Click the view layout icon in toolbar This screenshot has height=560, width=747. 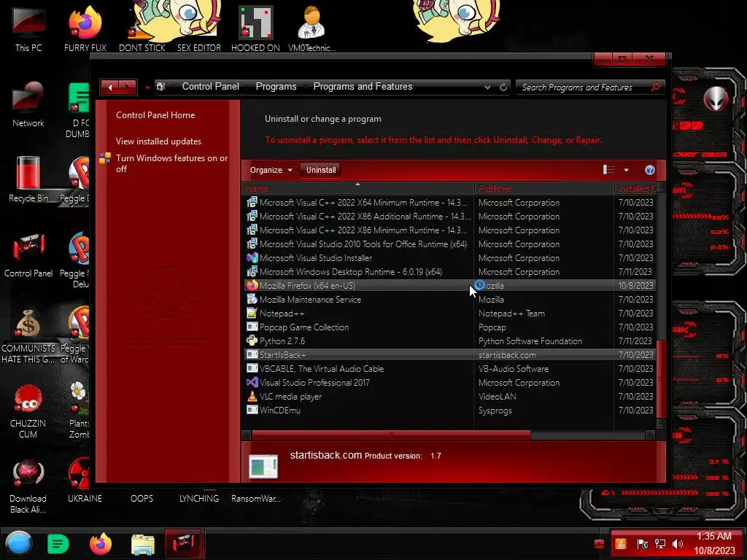(608, 170)
